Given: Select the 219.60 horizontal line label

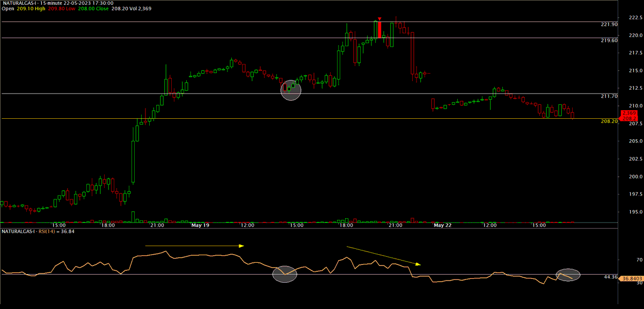Looking at the screenshot, I should coord(609,40).
